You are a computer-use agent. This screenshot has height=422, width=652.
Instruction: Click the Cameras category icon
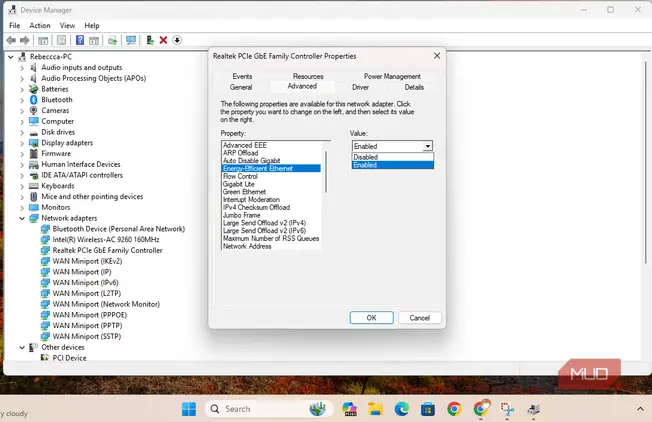click(34, 111)
